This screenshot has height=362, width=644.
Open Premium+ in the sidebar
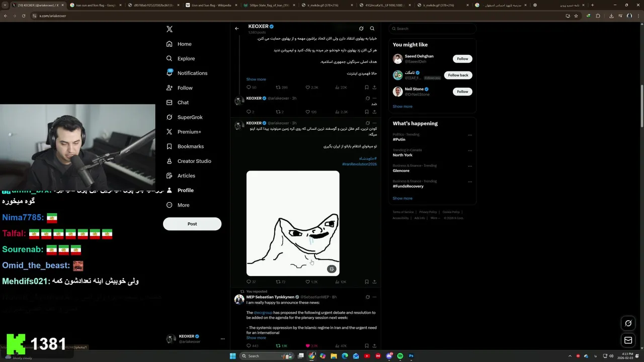coord(184,132)
